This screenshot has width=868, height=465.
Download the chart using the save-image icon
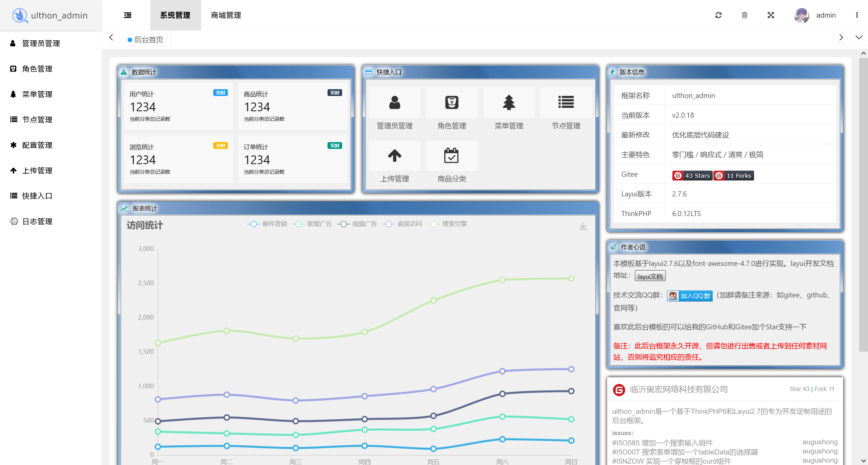tap(583, 226)
